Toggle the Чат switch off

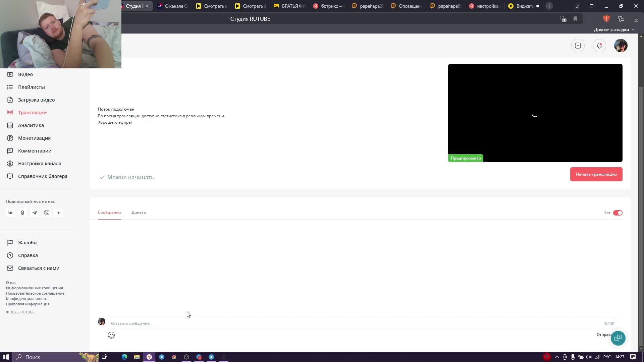pos(618,213)
